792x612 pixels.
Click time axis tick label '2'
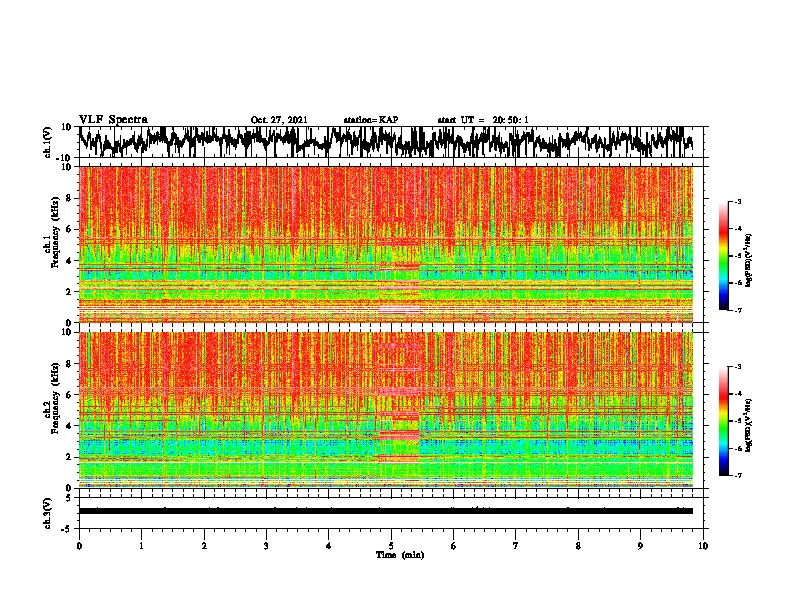[204, 546]
